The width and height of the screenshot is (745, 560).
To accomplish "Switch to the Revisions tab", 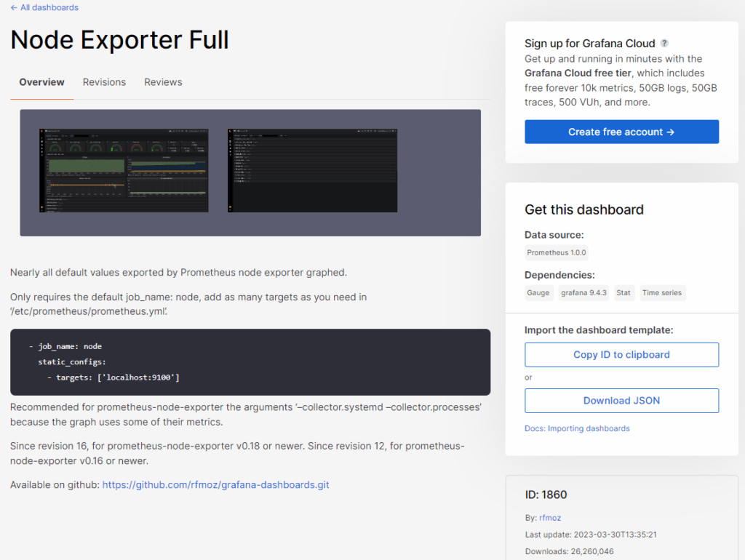I will click(x=104, y=82).
